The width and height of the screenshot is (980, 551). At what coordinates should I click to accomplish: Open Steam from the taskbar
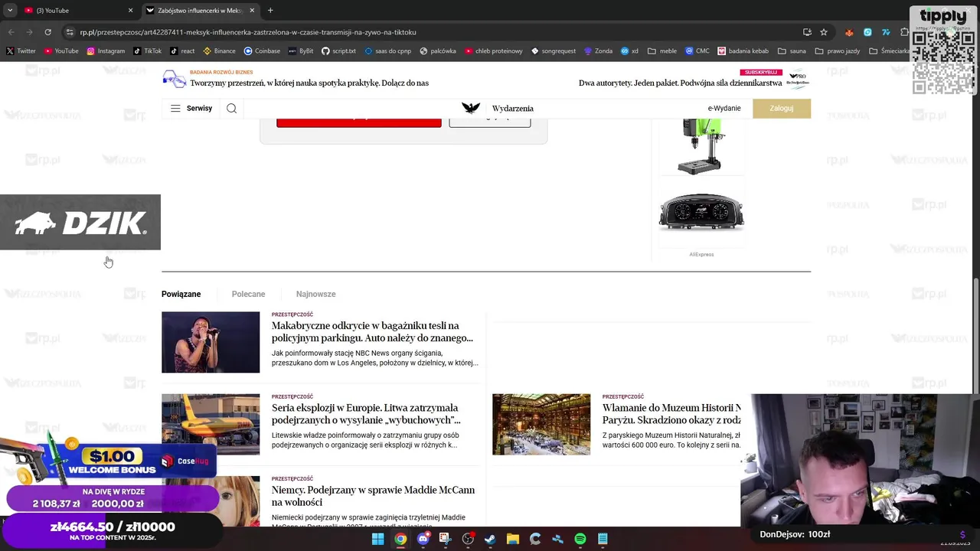point(490,539)
